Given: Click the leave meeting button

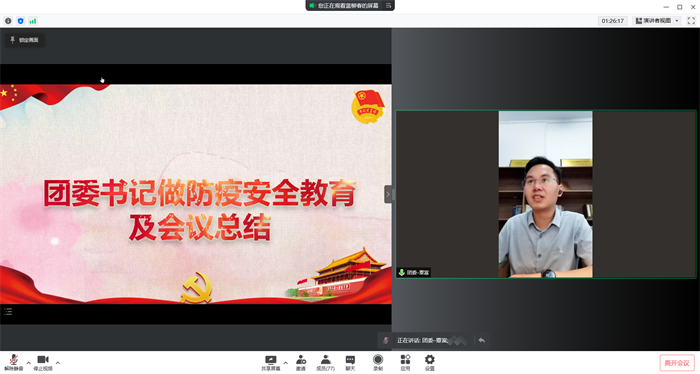Looking at the screenshot, I should (677, 363).
